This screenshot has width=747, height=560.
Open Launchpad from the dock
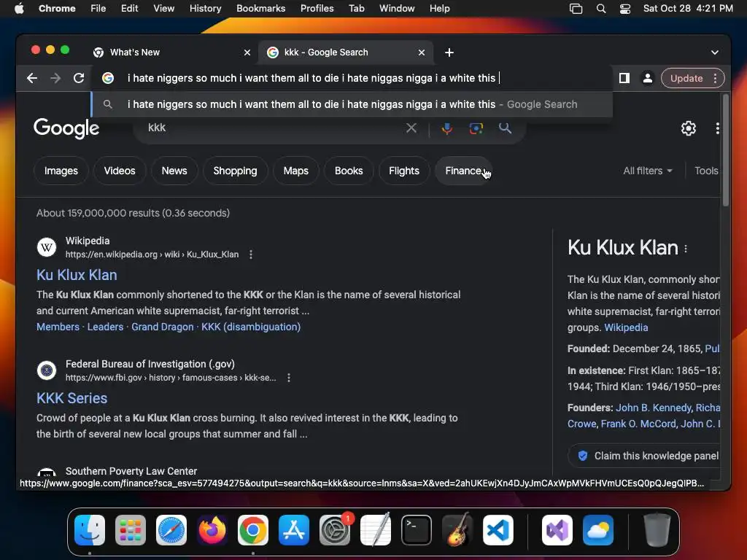tap(131, 529)
